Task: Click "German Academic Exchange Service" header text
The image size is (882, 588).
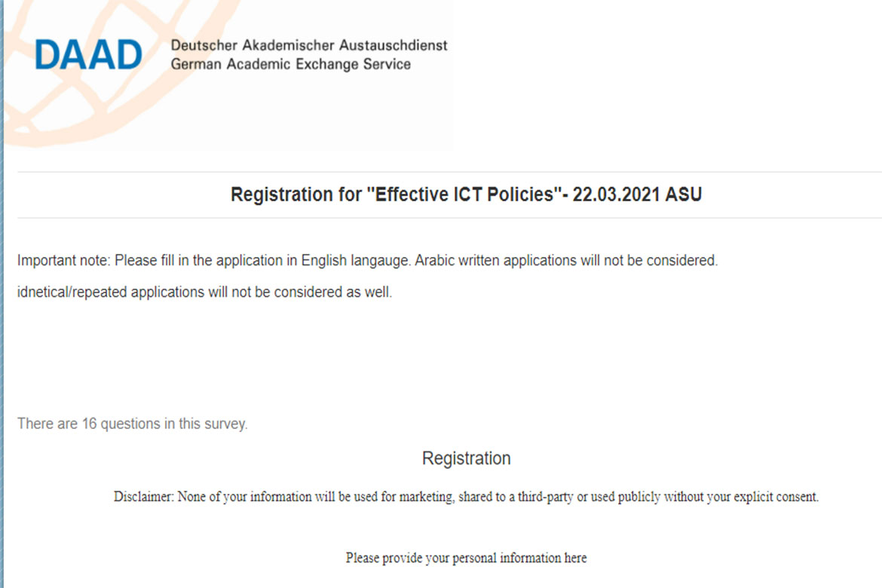Action: click(291, 64)
